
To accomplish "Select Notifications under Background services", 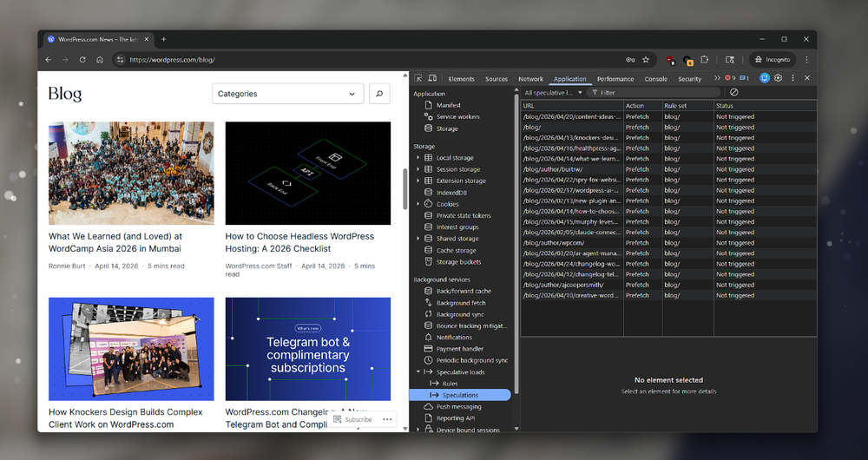I will [454, 338].
